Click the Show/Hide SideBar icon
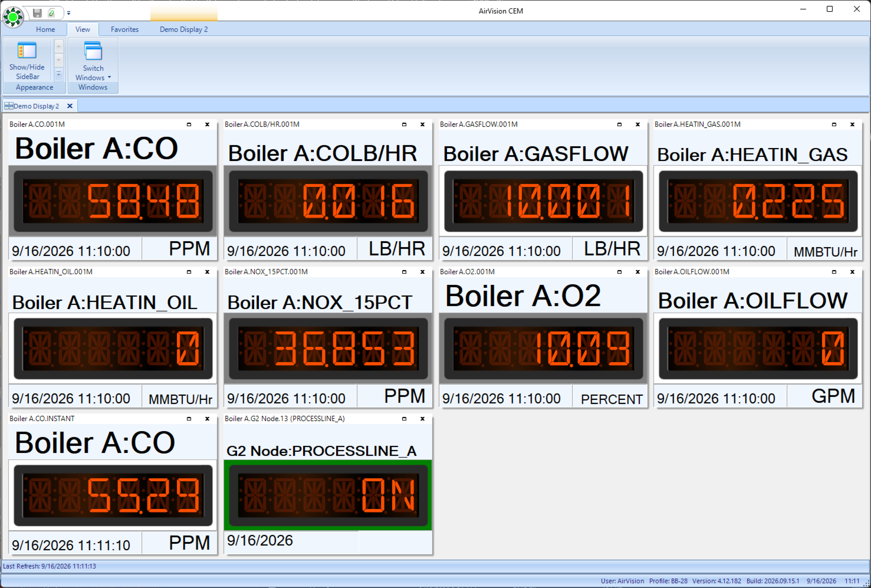The height and width of the screenshot is (588, 871). tap(27, 51)
